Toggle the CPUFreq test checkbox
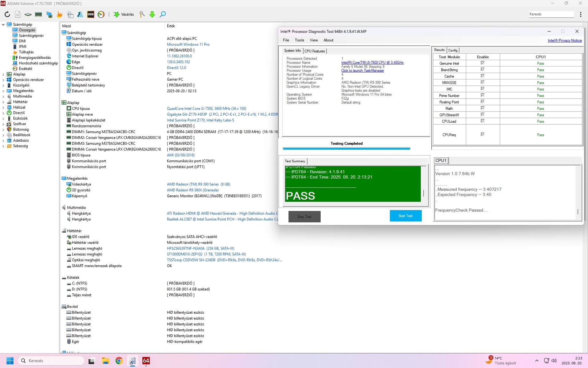Image resolution: width=588 pixels, height=368 pixels. (x=482, y=134)
